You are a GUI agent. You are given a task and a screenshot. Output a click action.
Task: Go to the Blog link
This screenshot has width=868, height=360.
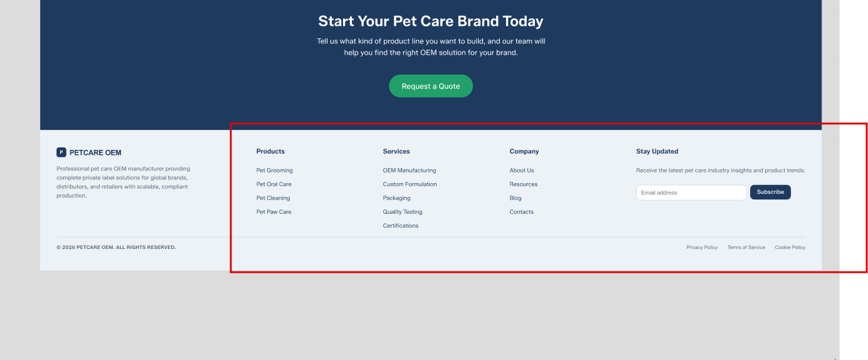(515, 198)
